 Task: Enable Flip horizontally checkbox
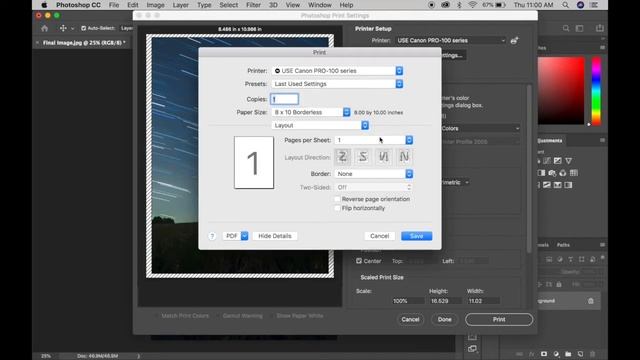pyautogui.click(x=337, y=208)
